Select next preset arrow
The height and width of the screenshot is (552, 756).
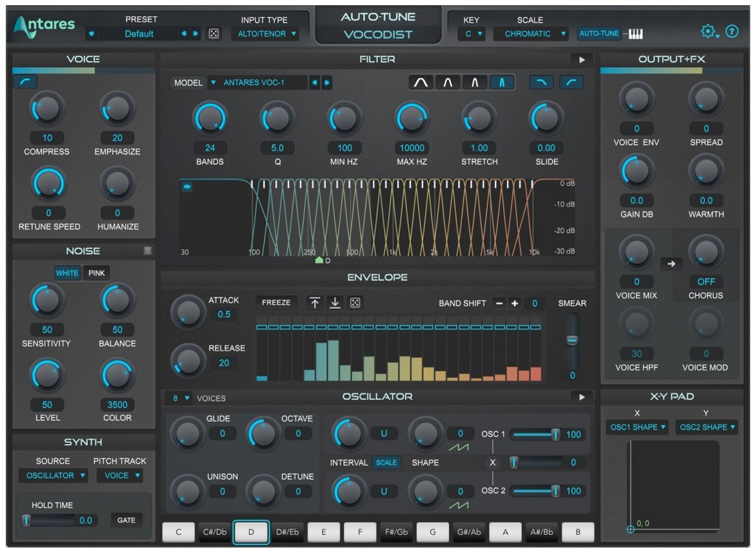tap(195, 34)
